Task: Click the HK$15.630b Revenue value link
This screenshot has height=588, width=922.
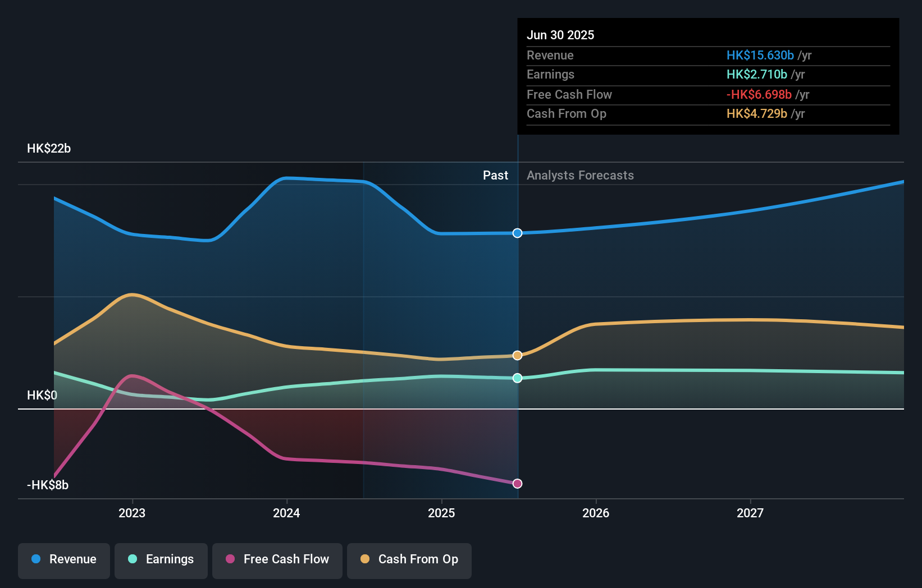Action: (760, 55)
